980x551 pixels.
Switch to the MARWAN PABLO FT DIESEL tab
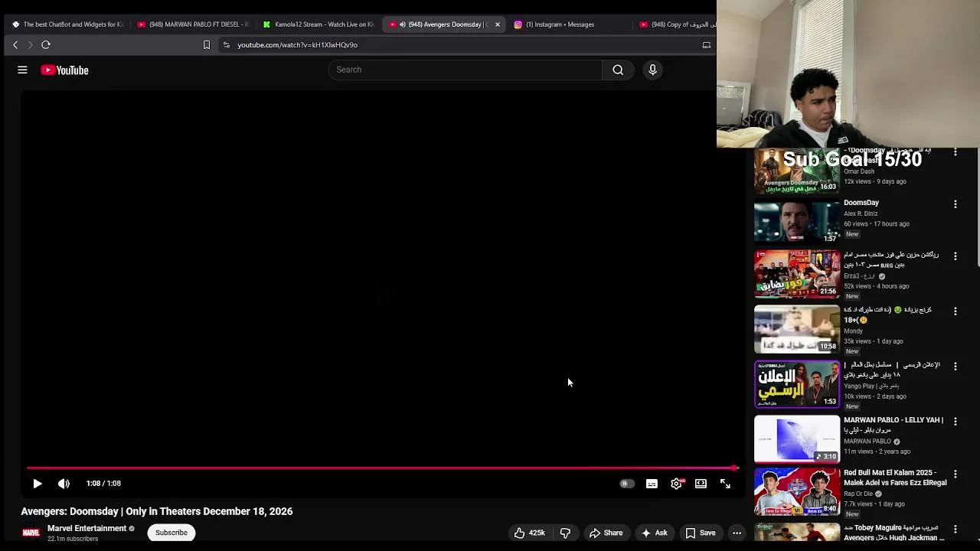[193, 24]
